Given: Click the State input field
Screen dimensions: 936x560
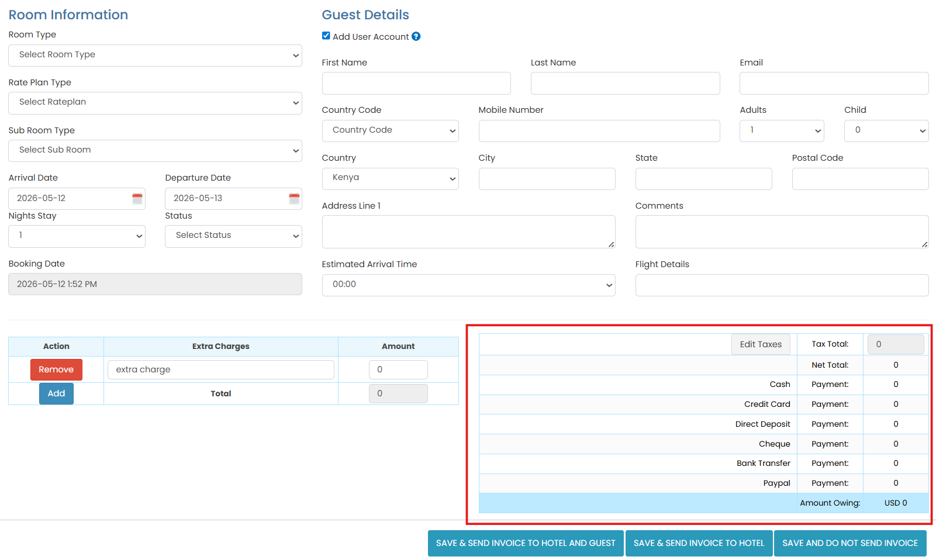Looking at the screenshot, I should (x=703, y=179).
